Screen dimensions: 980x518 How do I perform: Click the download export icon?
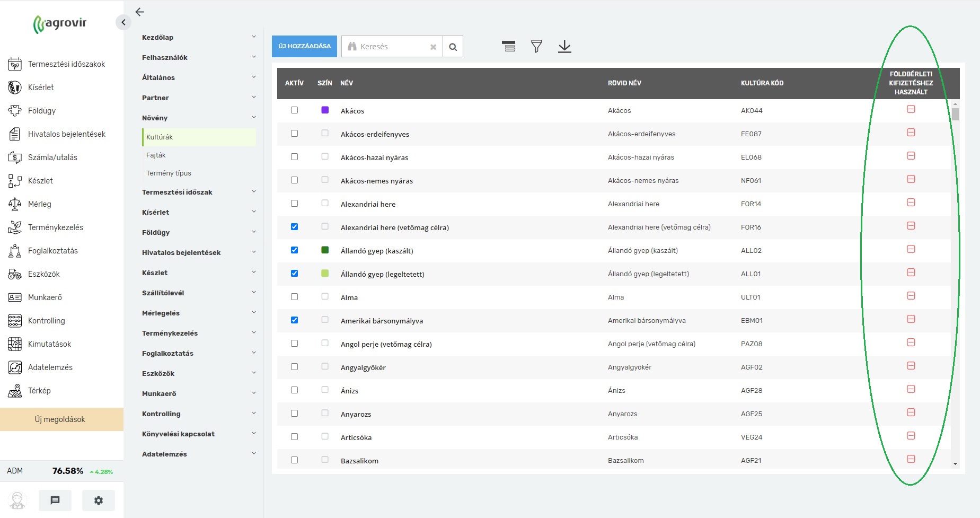[x=564, y=47]
